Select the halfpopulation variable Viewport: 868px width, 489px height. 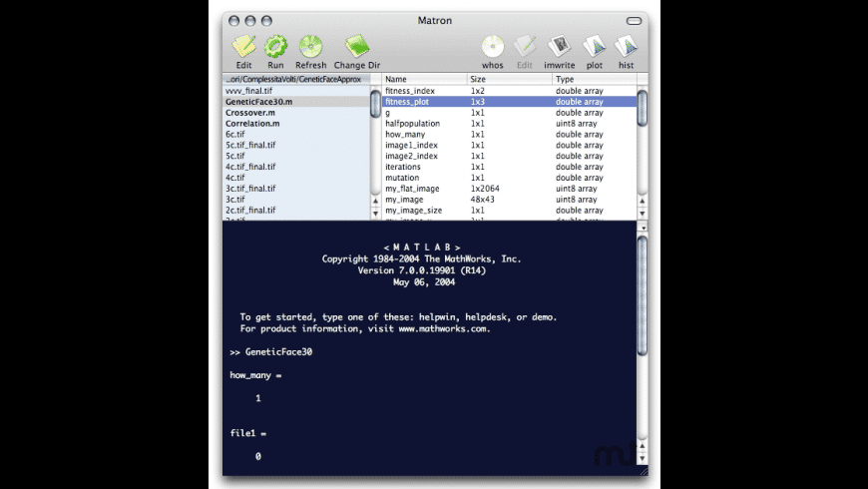[509, 124]
